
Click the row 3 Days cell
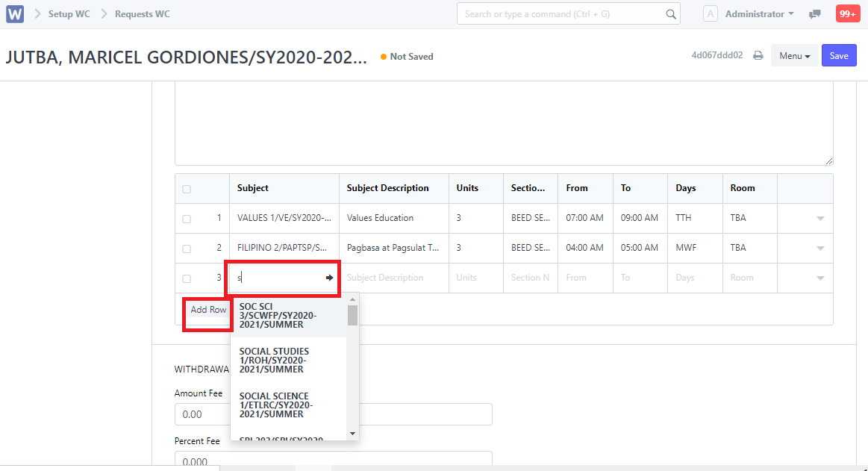pyautogui.click(x=696, y=278)
